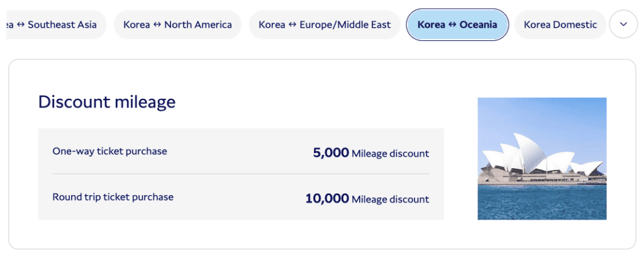Screen dimensions: 644x253
Task: Select the Round trip ticket purchase label
Action: point(113,197)
